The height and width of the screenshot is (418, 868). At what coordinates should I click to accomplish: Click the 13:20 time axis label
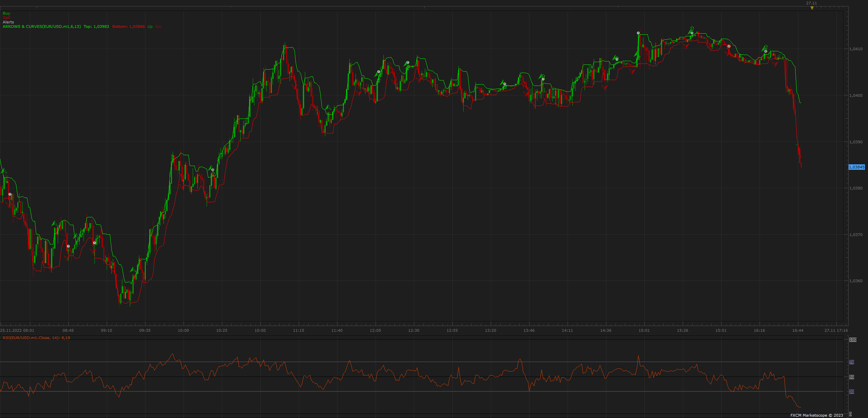(490, 330)
